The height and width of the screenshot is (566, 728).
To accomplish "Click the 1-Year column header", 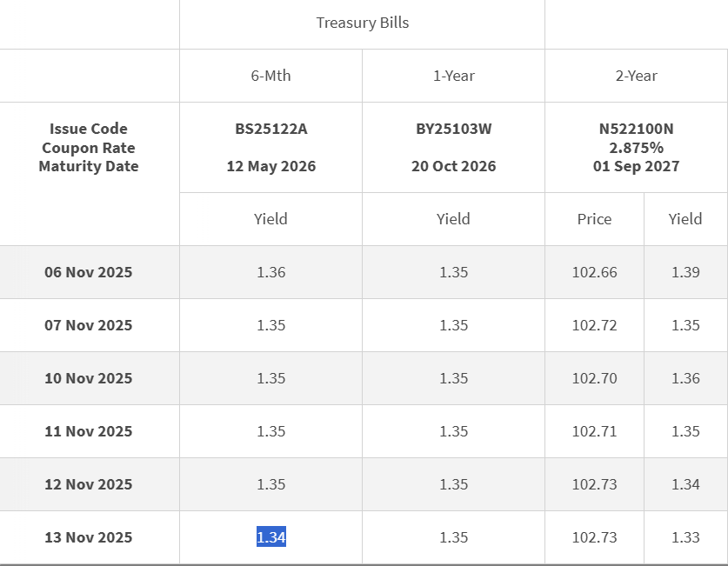I will (453, 76).
